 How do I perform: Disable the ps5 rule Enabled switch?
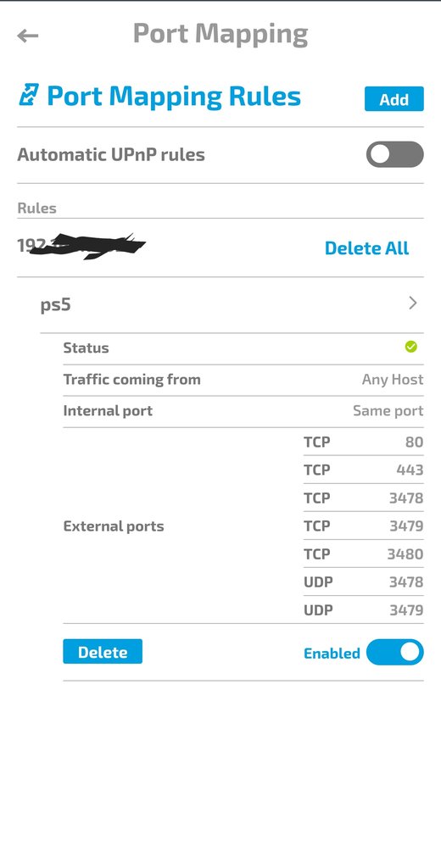pos(394,652)
